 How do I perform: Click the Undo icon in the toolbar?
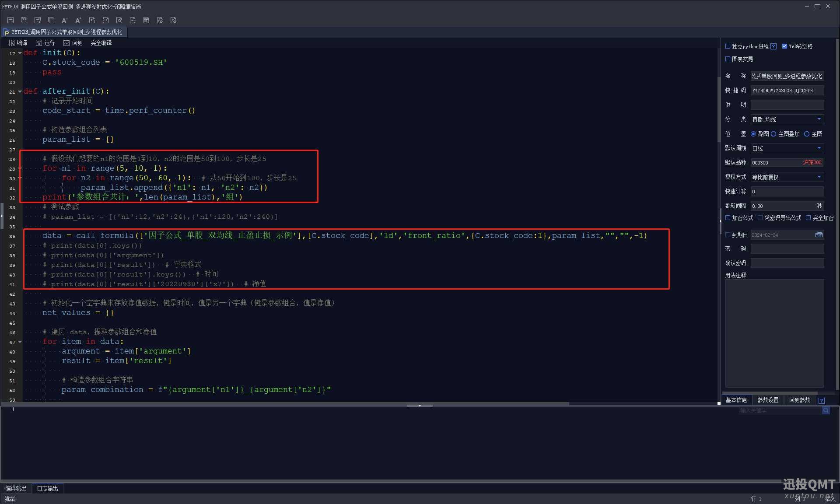coord(92,20)
